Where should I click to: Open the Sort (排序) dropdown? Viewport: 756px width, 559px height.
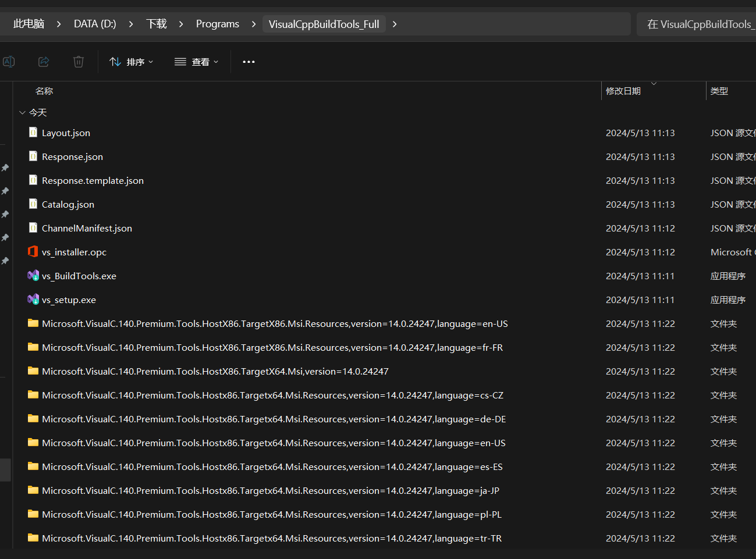coord(132,62)
